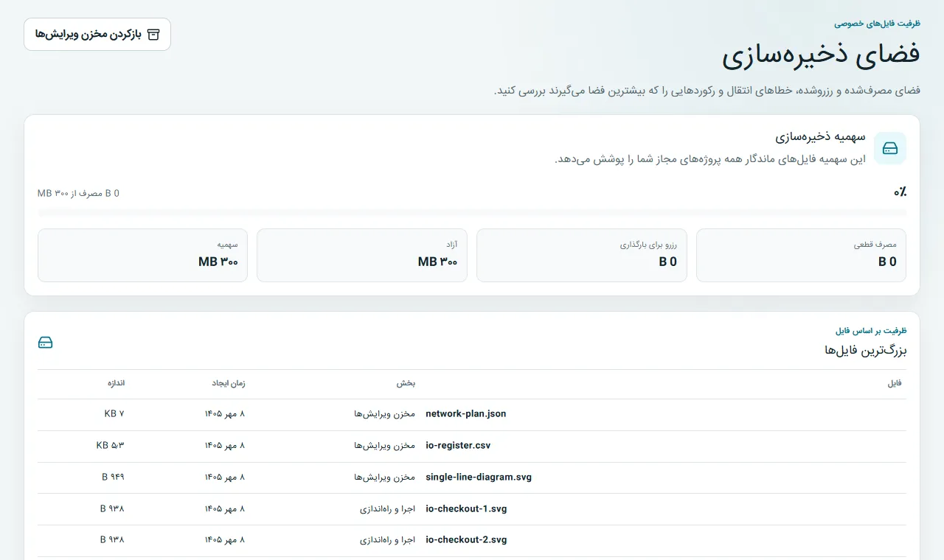The height and width of the screenshot is (560, 944).
Task: Open the file io-checkout-1.svg
Action: pyautogui.click(x=466, y=508)
